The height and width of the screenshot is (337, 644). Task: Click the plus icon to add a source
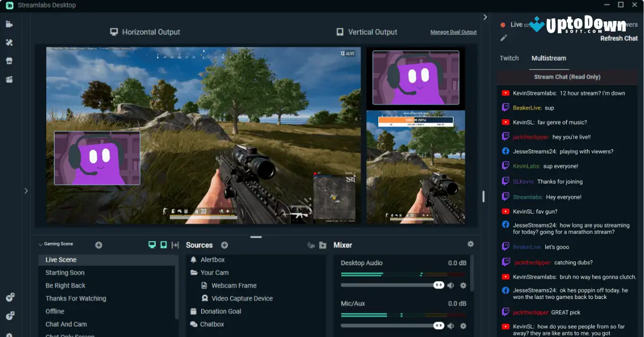[x=225, y=245]
